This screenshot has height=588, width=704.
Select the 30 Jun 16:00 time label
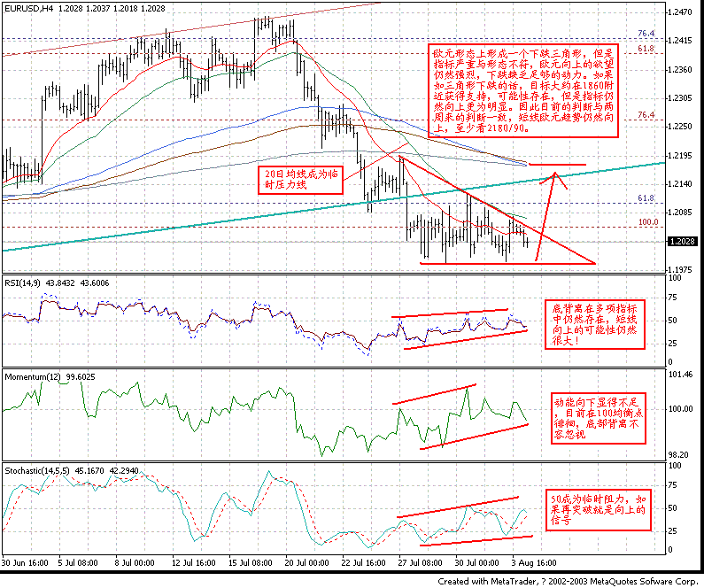click(25, 563)
